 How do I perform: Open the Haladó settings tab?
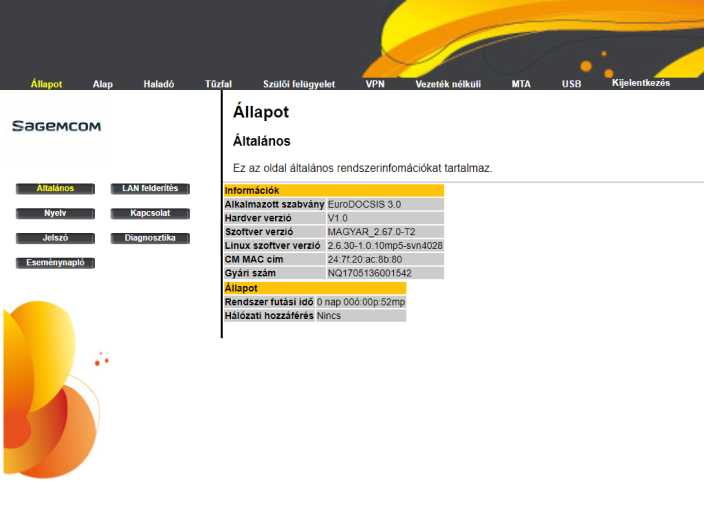(159, 84)
